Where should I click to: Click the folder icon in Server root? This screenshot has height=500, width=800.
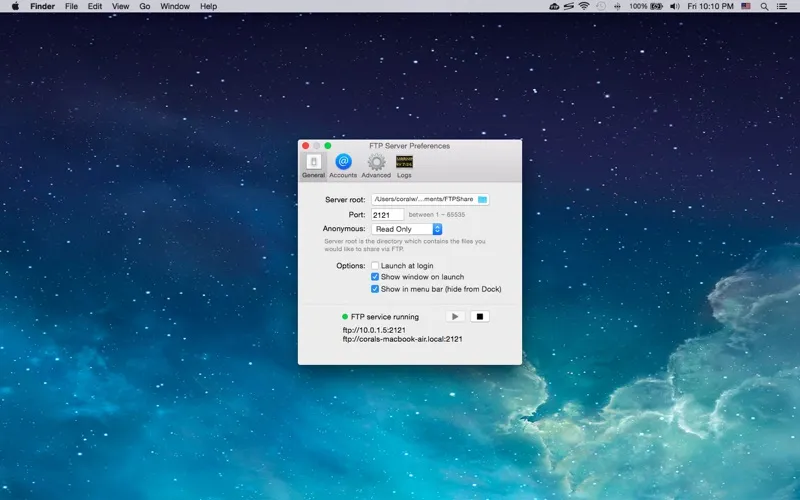[482, 200]
